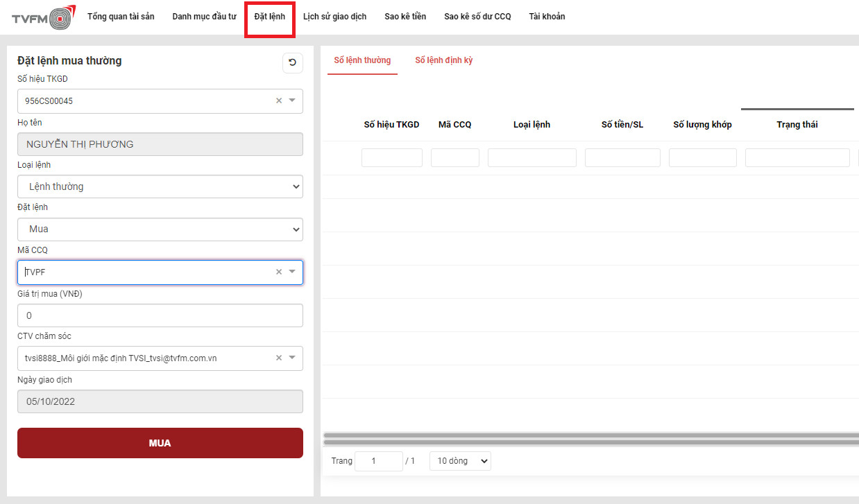Open the Tổng quan tài sản menu
859x504 pixels.
[x=121, y=17]
